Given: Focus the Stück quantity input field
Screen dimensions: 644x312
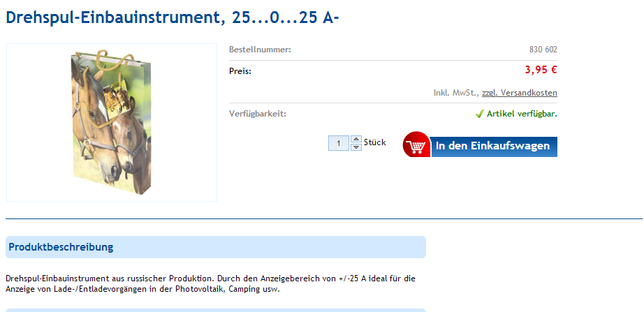Looking at the screenshot, I should click(x=339, y=143).
